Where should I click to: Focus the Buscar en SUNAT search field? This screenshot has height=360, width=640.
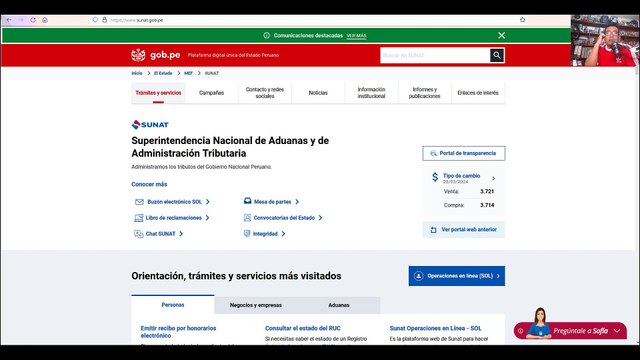click(435, 55)
